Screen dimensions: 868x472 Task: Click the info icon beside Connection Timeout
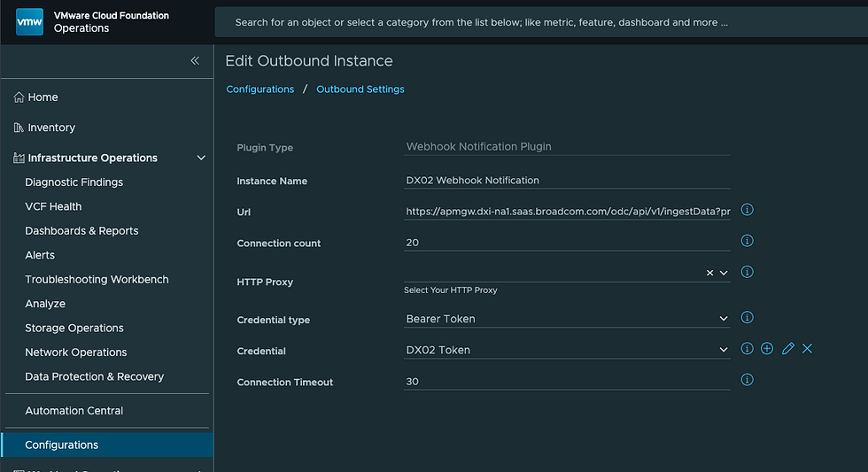tap(747, 380)
